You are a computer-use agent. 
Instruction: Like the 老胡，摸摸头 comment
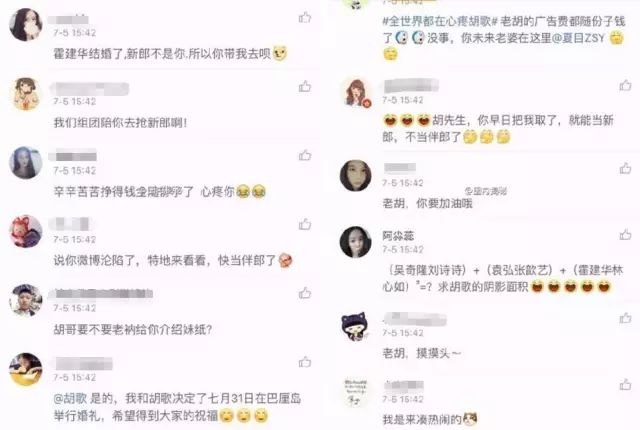(x=625, y=318)
